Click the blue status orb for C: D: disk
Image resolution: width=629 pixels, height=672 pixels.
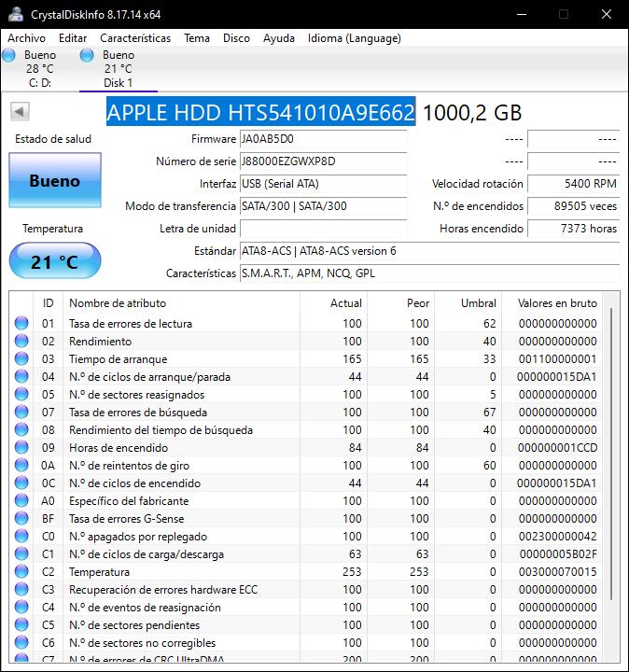tap(8, 55)
